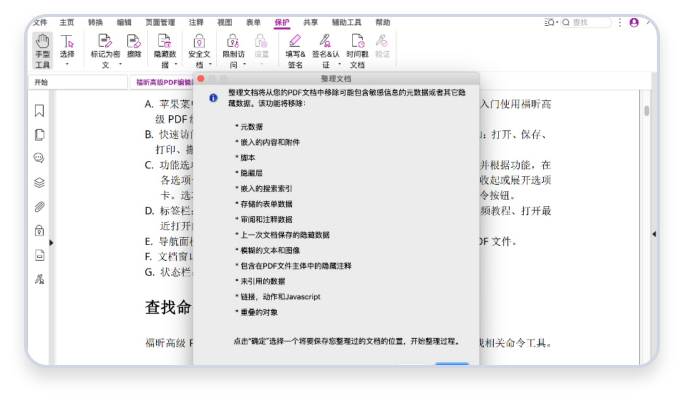Click the 安全文档 padlock icon
Viewport: 684px width, 402px height.
click(x=199, y=41)
